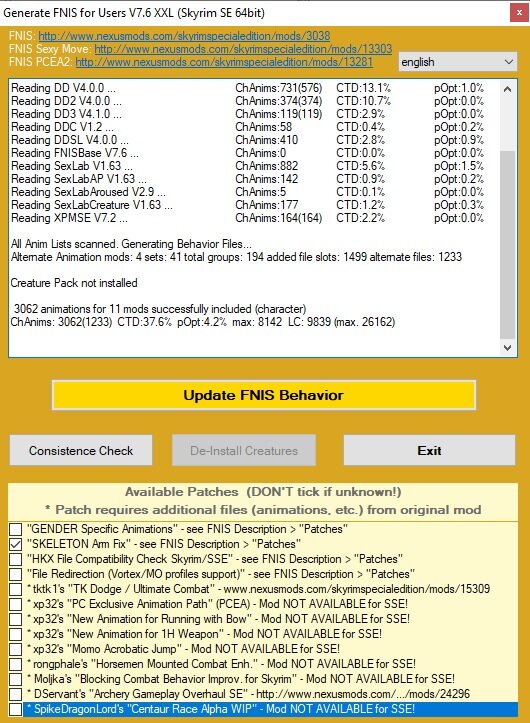Open the FNIS PCEA2 mods/13281 link
The width and height of the screenshot is (530, 723).
click(x=224, y=61)
